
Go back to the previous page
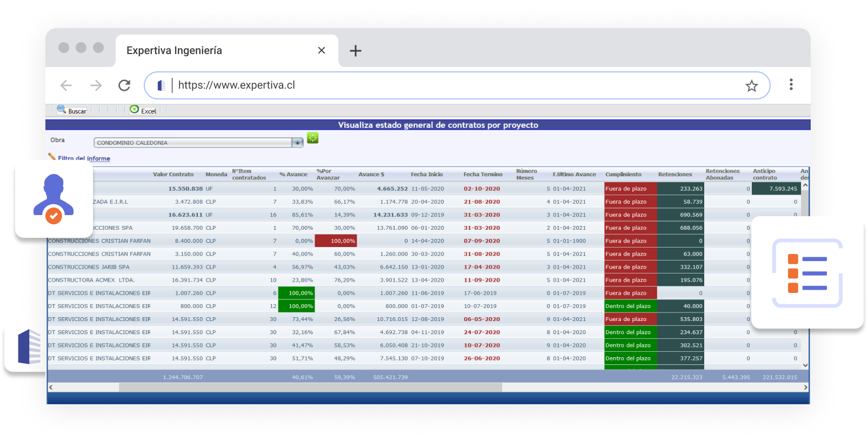click(66, 85)
